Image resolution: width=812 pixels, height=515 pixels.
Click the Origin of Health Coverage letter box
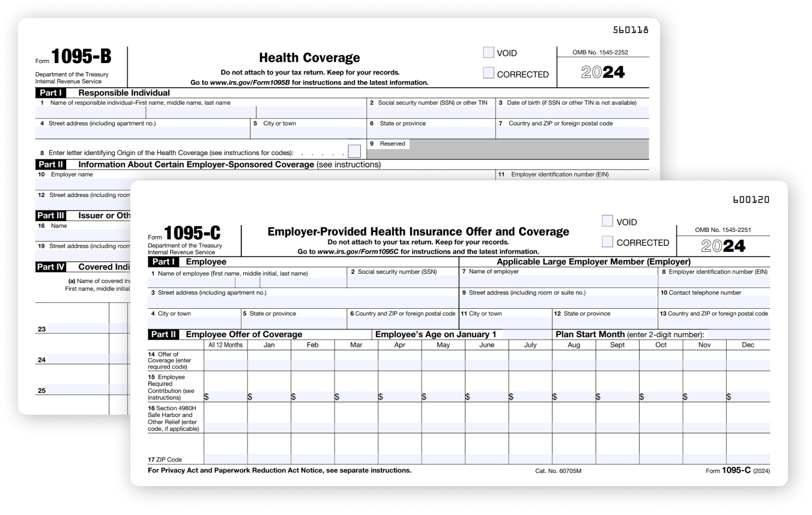(354, 151)
